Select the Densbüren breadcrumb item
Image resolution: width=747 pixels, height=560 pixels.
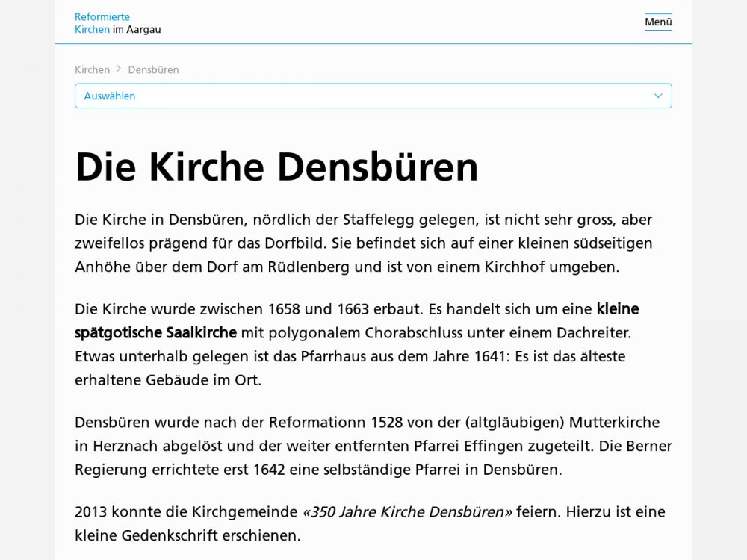coord(153,69)
